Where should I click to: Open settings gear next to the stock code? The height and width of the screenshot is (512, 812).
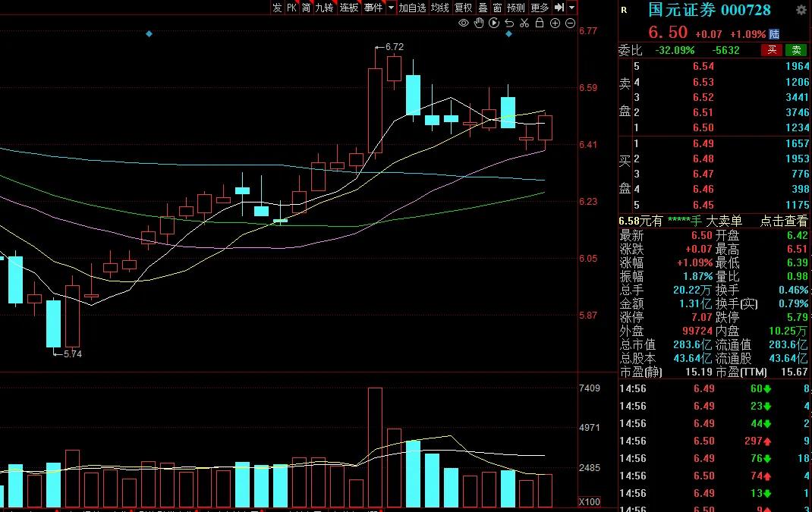(801, 10)
